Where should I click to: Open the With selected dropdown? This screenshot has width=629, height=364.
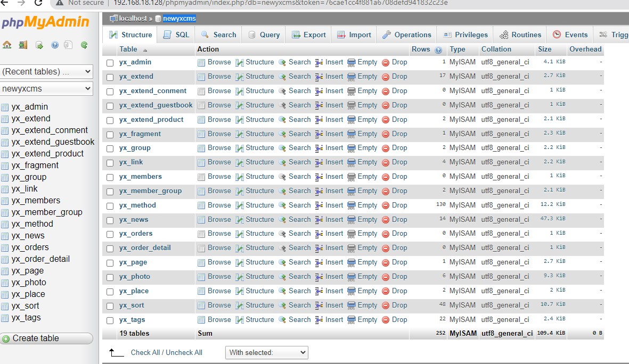266,352
